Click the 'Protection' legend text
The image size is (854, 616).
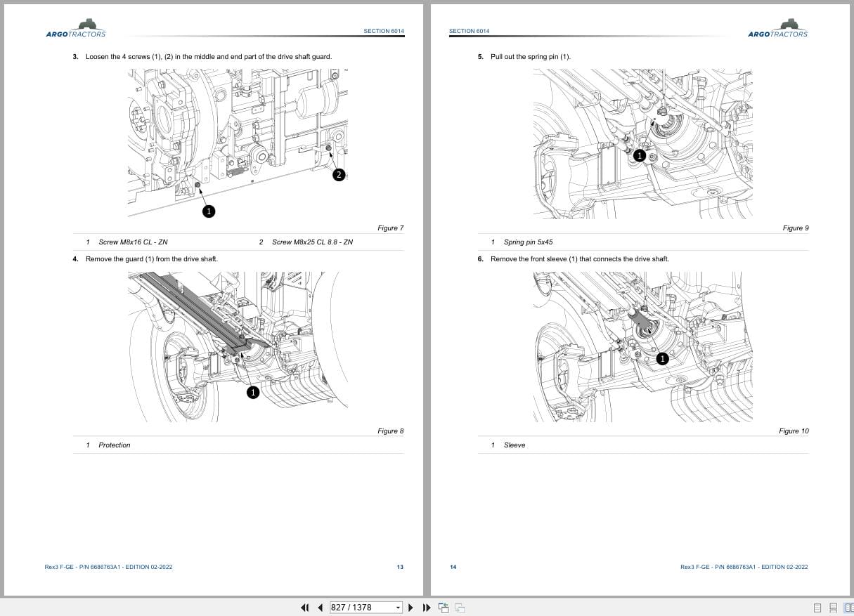[x=114, y=445]
